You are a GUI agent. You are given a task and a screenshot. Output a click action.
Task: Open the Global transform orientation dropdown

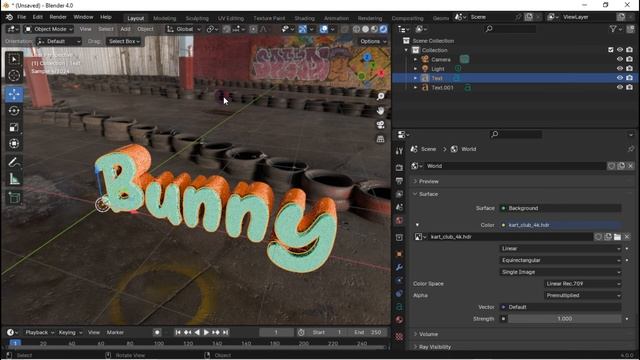pos(184,29)
